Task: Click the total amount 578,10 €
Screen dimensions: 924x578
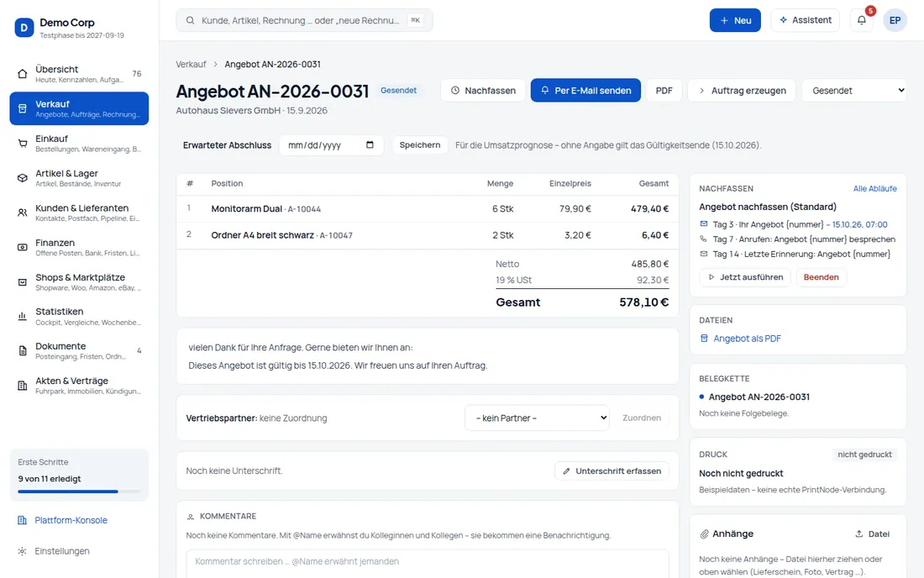Action: 644,302
